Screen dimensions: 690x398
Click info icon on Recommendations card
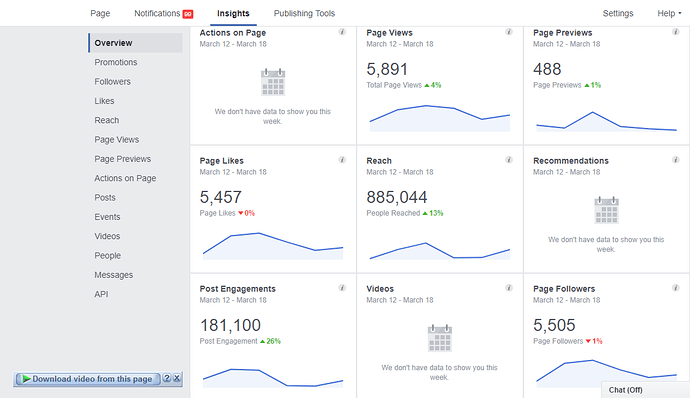(x=675, y=160)
